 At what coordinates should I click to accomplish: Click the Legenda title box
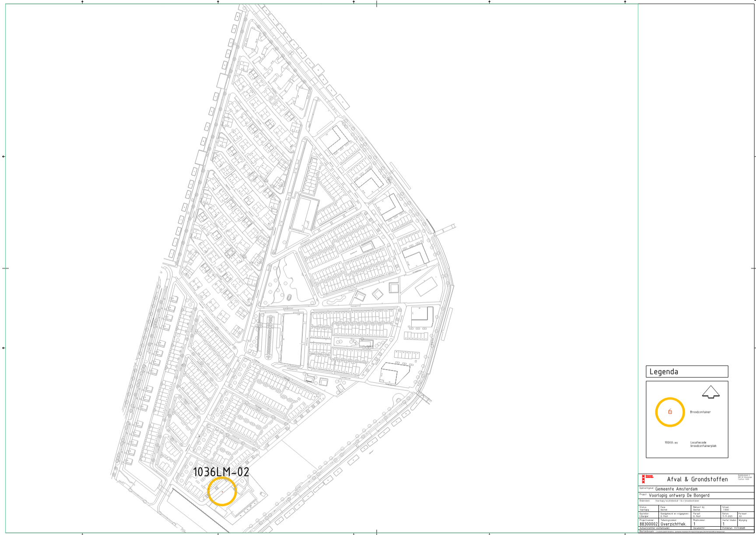(x=686, y=372)
